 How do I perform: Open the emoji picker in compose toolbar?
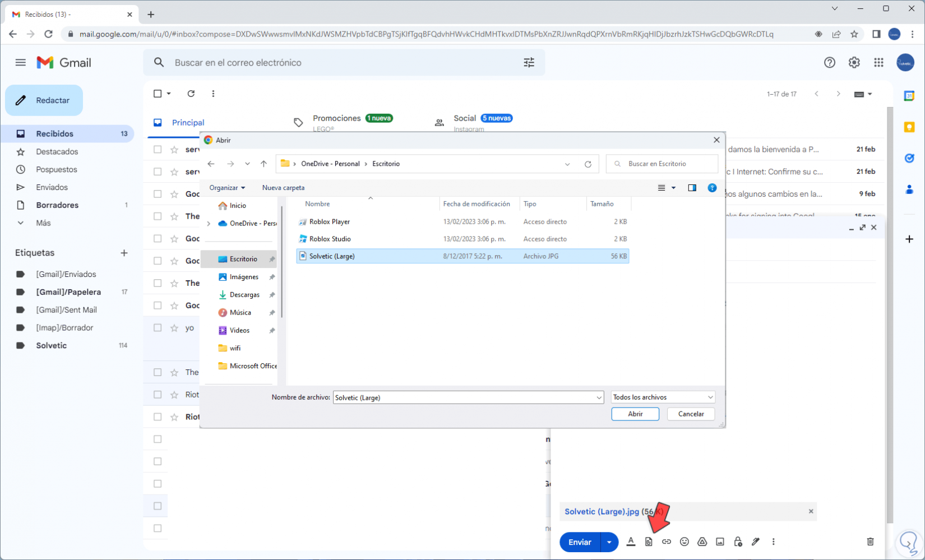tap(684, 542)
